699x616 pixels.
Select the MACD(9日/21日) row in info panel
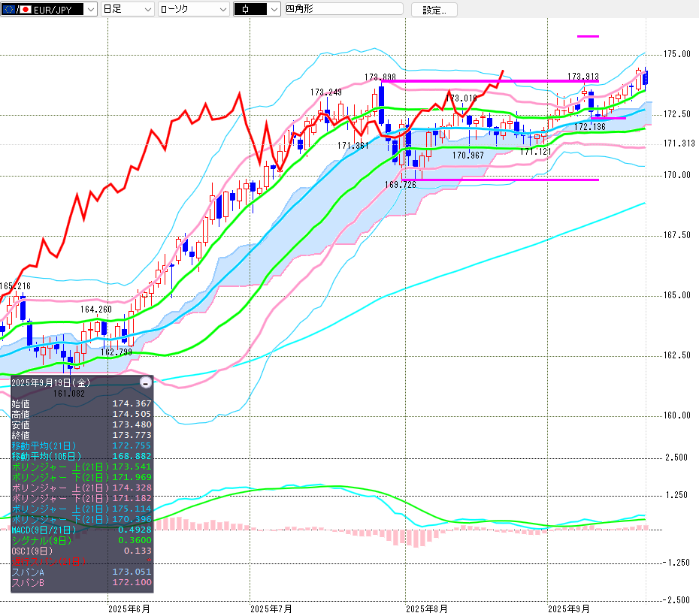point(81,530)
